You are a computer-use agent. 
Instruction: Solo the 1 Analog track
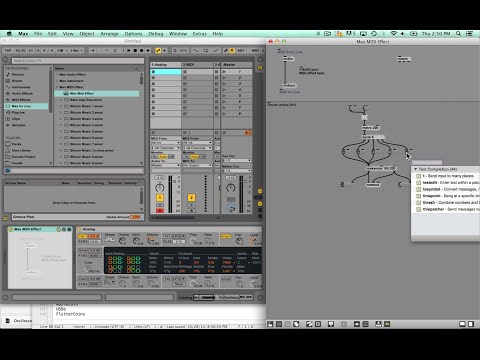[160, 205]
